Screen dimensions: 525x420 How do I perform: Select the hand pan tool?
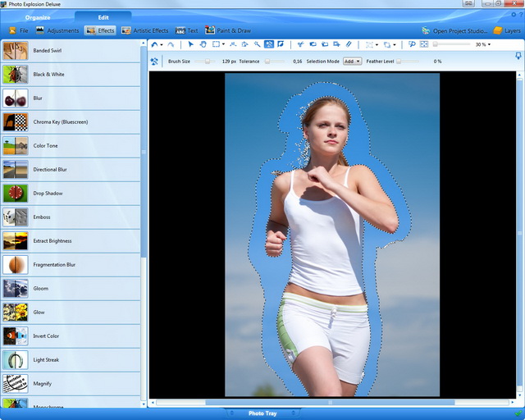coord(203,44)
